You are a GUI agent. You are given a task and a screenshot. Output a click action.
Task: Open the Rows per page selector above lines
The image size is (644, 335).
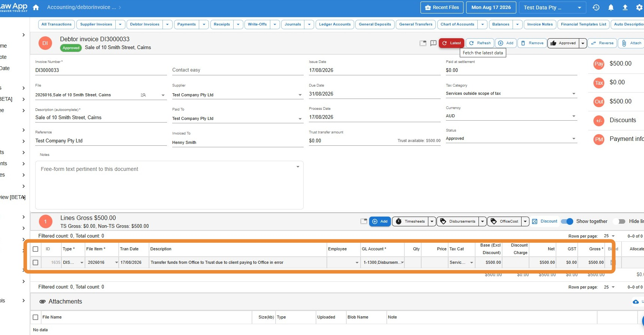[x=609, y=236]
